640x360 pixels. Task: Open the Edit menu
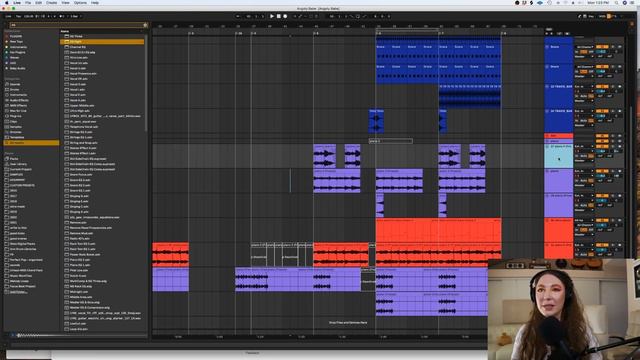point(38,3)
